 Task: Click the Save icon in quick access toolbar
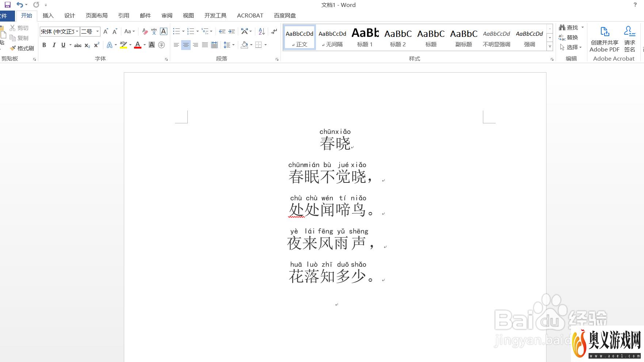pos(7,5)
